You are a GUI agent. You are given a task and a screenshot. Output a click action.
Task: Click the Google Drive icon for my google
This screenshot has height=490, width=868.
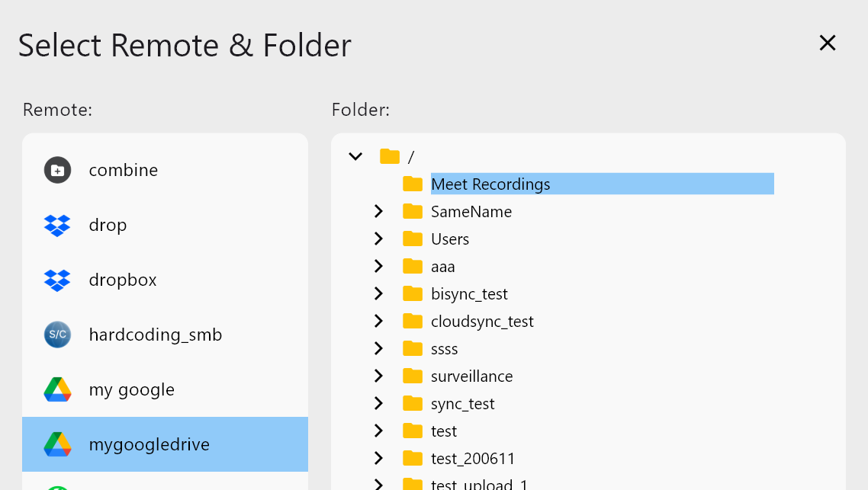point(57,389)
